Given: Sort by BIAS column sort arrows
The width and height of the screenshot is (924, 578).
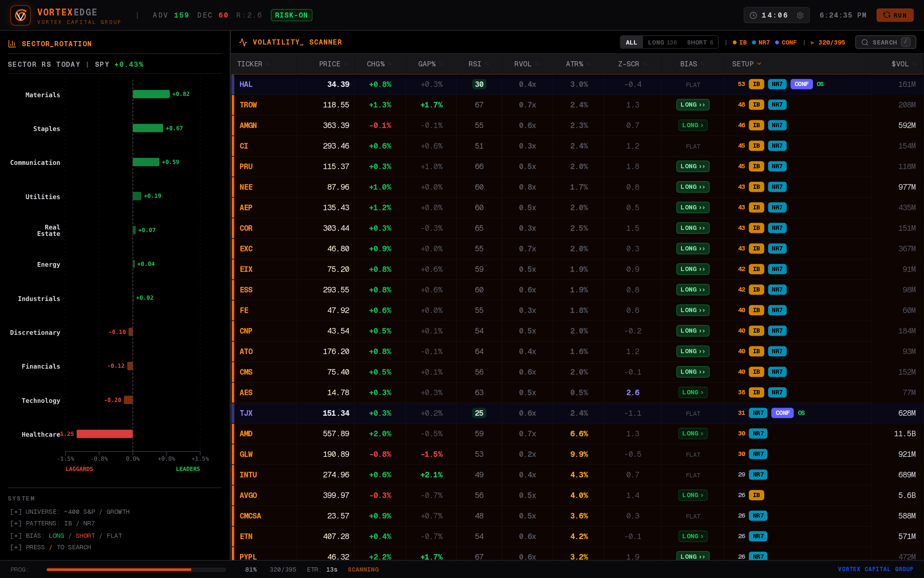Looking at the screenshot, I should [702, 64].
